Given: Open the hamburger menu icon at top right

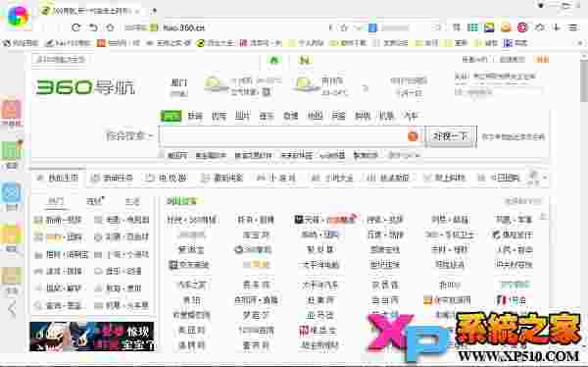Looking at the screenshot, I should tap(572, 27).
